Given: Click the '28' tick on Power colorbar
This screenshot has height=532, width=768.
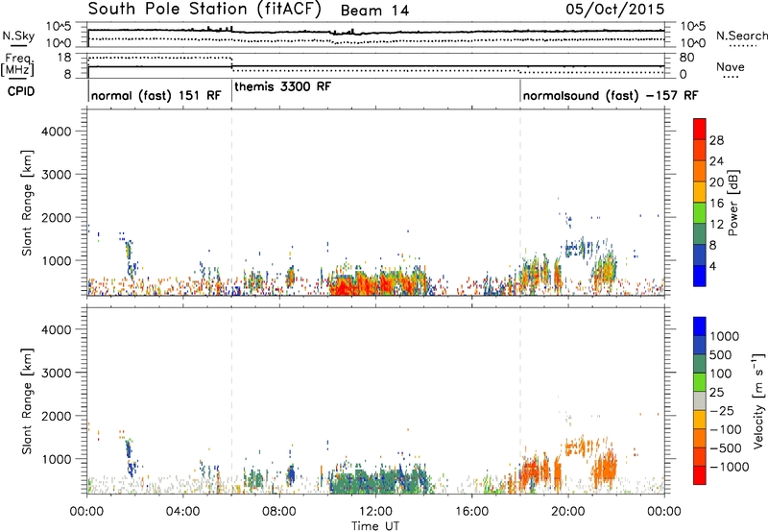Looking at the screenshot, I should coord(716,140).
